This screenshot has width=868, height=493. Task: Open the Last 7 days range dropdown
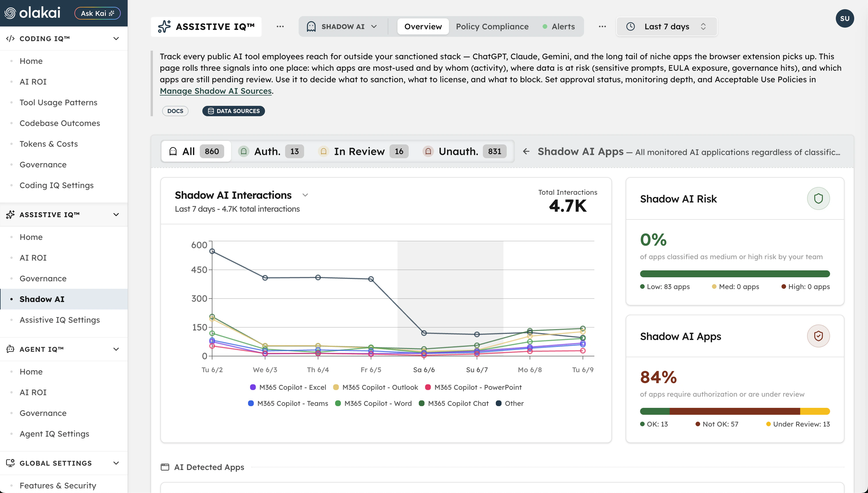(x=667, y=26)
